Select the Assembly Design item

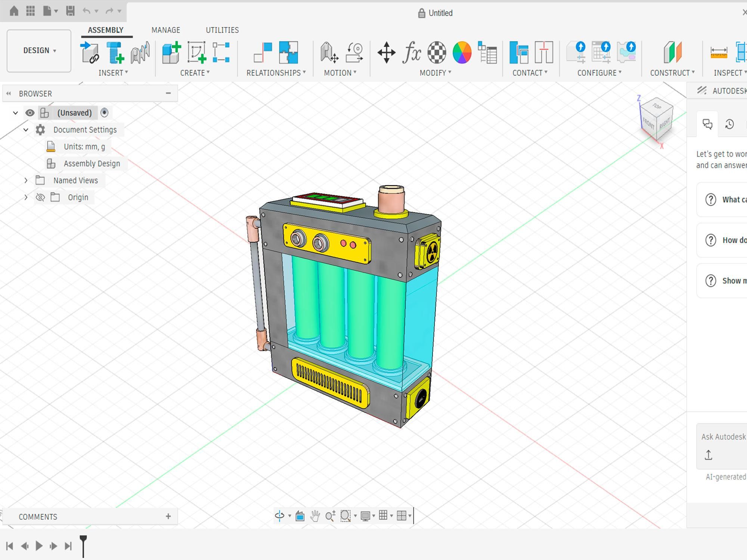[x=92, y=164]
